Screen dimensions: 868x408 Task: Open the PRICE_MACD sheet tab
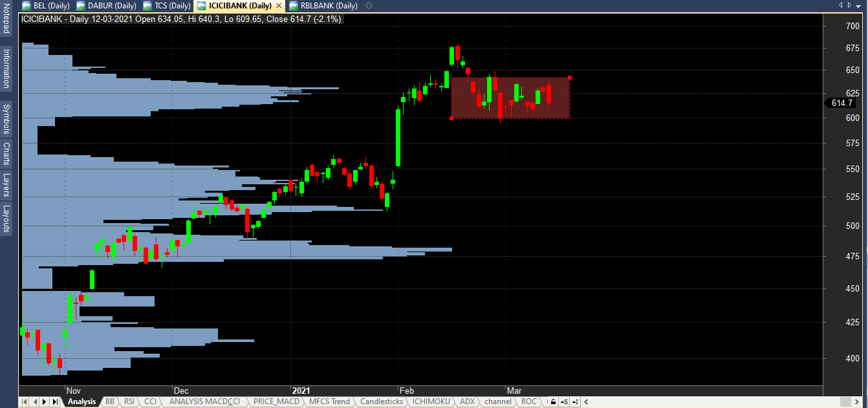pyautogui.click(x=276, y=402)
